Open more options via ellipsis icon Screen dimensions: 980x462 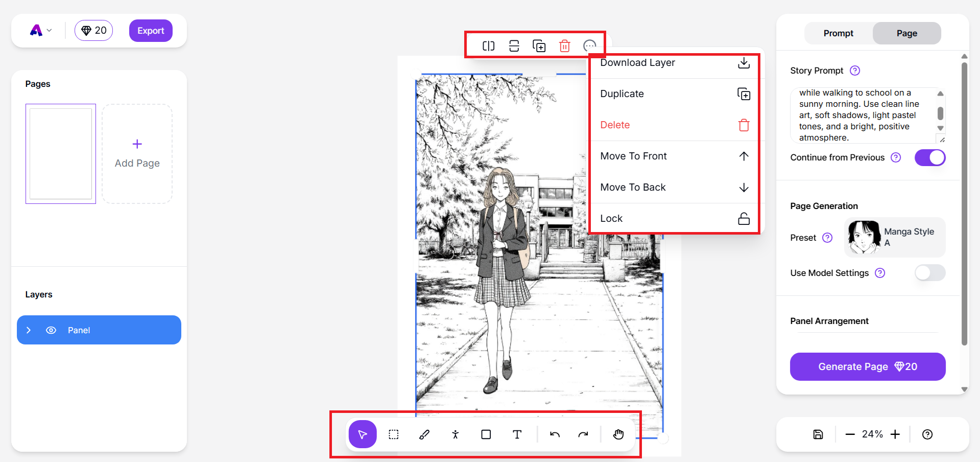pos(590,45)
